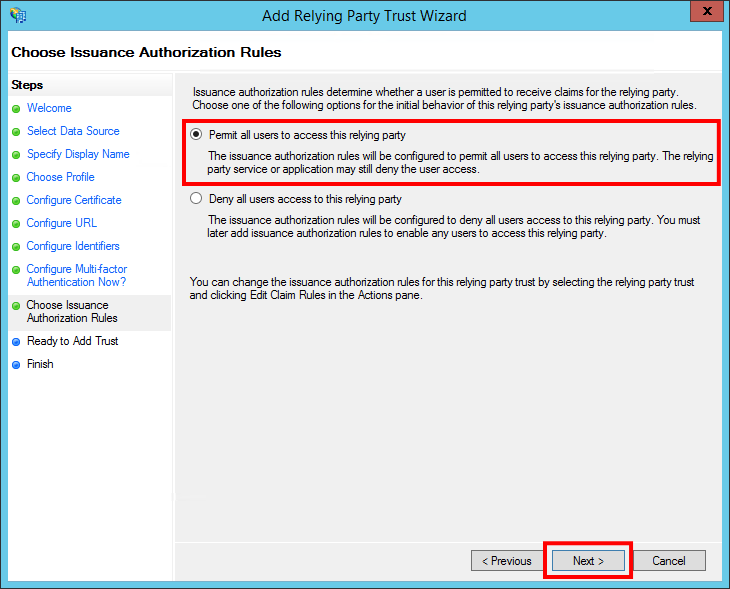This screenshot has height=589, width=730.
Task: Click green bullet beside Select Data Source
Action: (x=16, y=132)
